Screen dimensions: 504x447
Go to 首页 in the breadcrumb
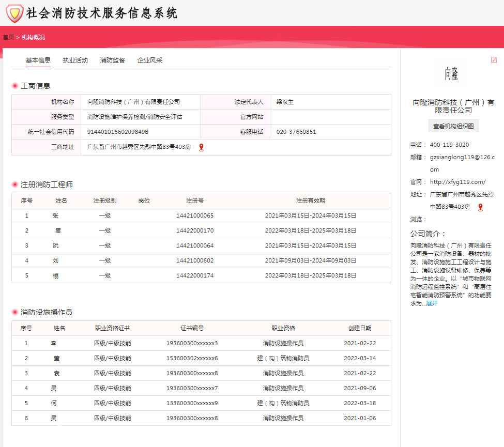coord(8,37)
